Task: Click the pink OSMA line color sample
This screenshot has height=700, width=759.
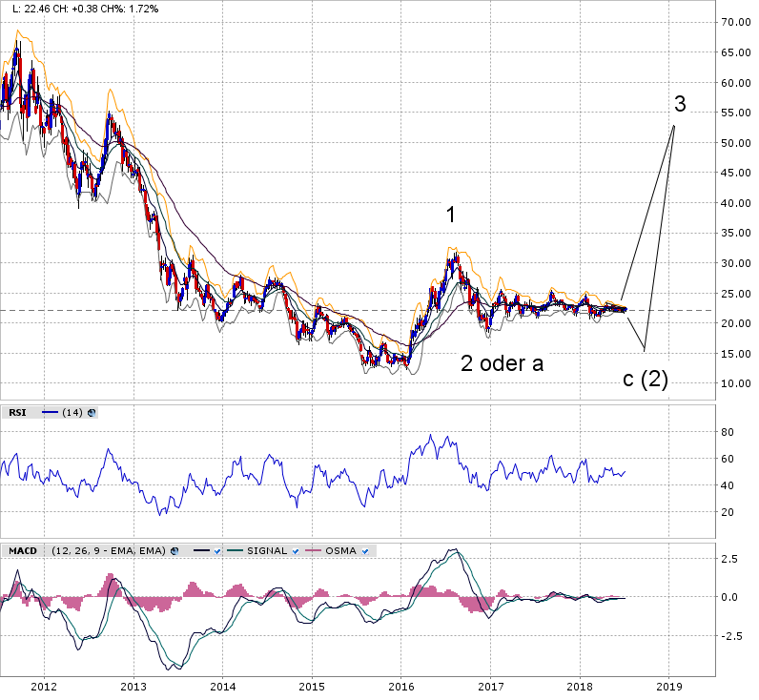Action: [x=313, y=551]
